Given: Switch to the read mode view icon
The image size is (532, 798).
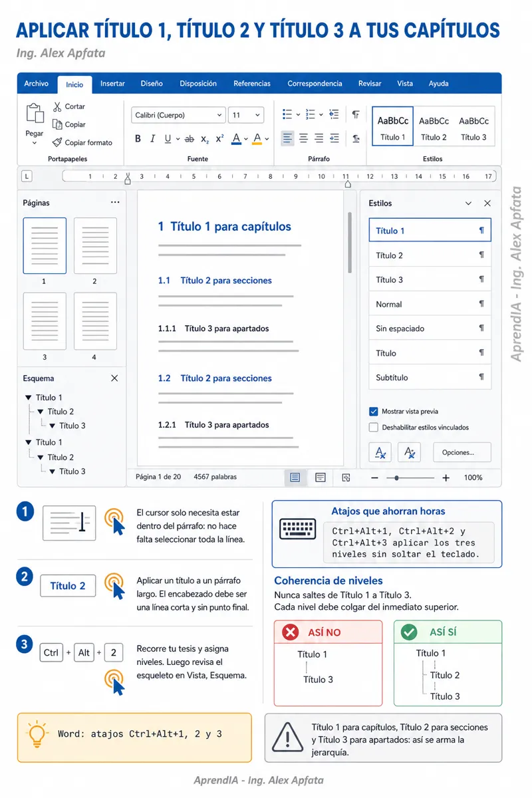Looking at the screenshot, I should [321, 477].
